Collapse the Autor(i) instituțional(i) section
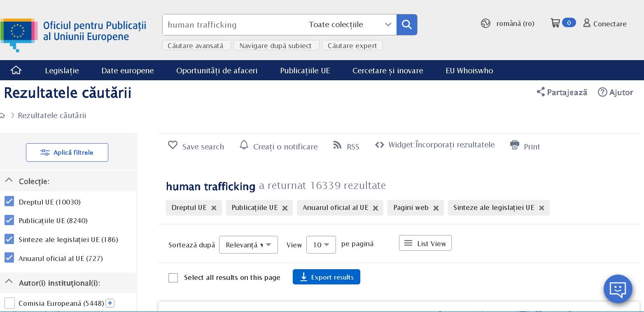Image resolution: width=644 pixels, height=312 pixels. (9, 282)
